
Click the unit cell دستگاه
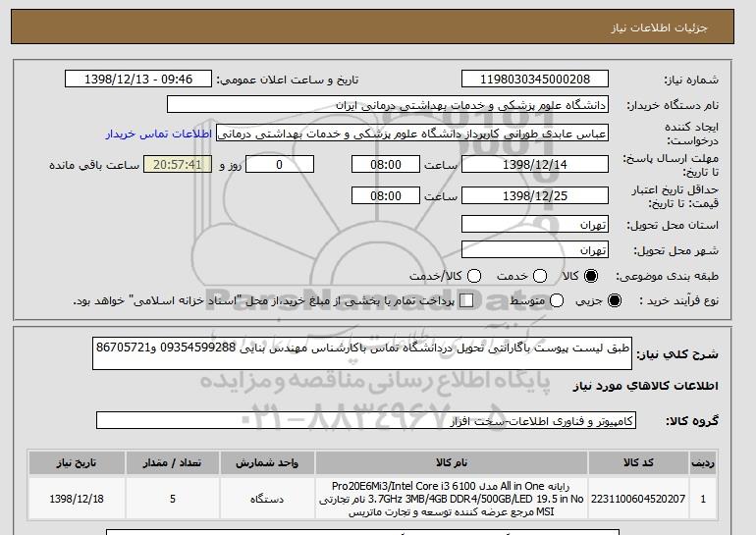(267, 499)
